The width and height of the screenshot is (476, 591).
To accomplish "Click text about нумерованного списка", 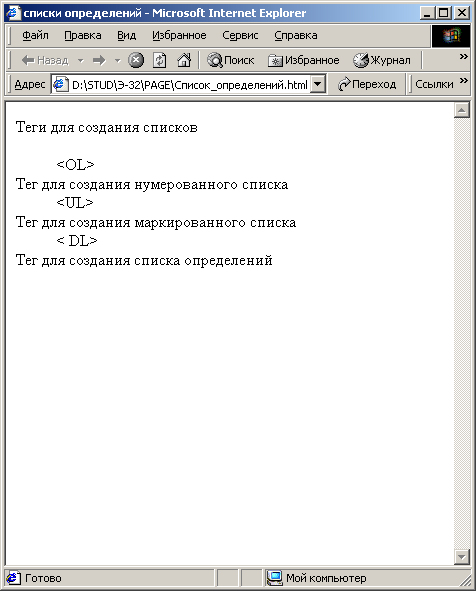I will point(152,185).
